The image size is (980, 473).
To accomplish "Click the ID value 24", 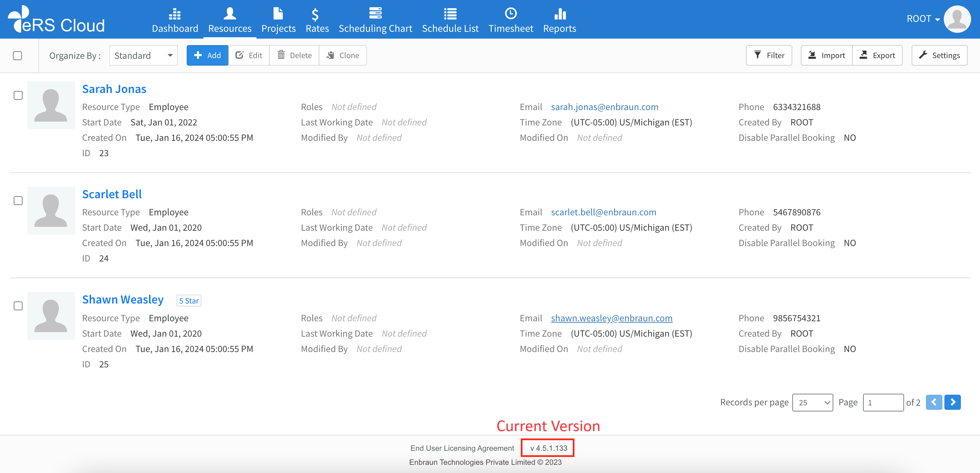I will click(x=104, y=259).
